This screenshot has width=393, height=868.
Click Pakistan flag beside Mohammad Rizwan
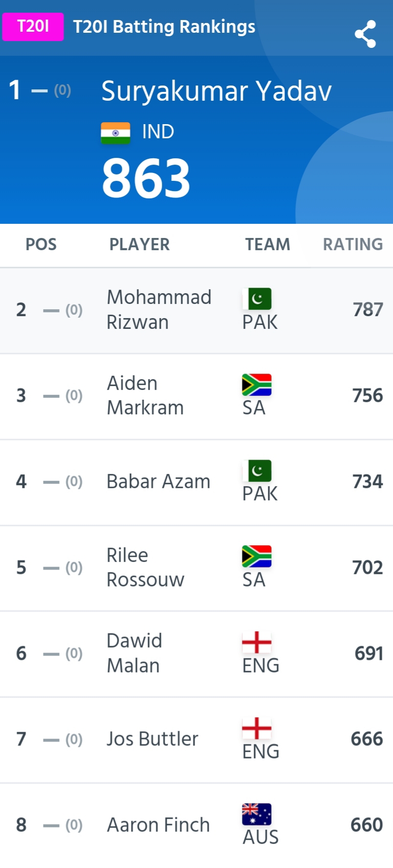[x=257, y=299]
